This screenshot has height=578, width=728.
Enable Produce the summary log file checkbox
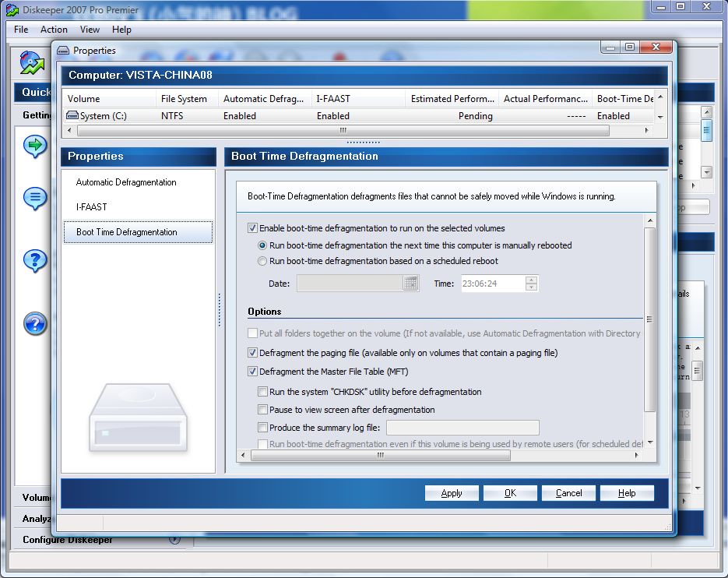tap(262, 427)
